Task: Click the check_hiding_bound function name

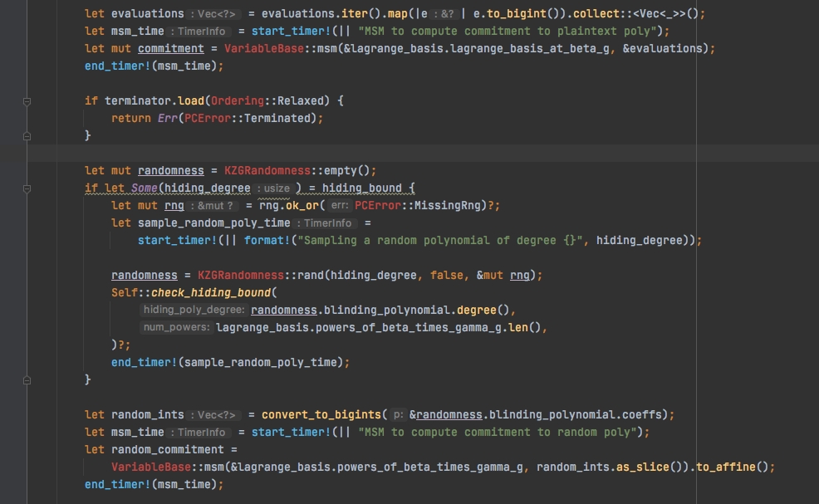Action: (210, 292)
